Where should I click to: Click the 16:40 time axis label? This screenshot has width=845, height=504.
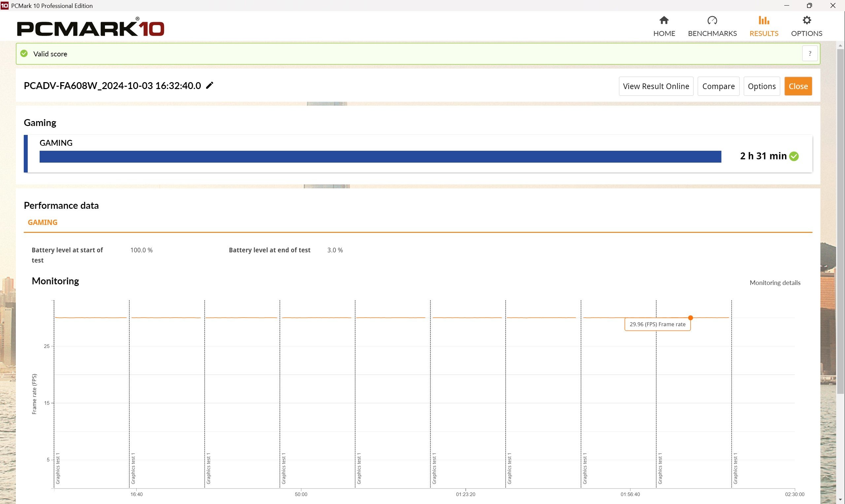tap(137, 494)
